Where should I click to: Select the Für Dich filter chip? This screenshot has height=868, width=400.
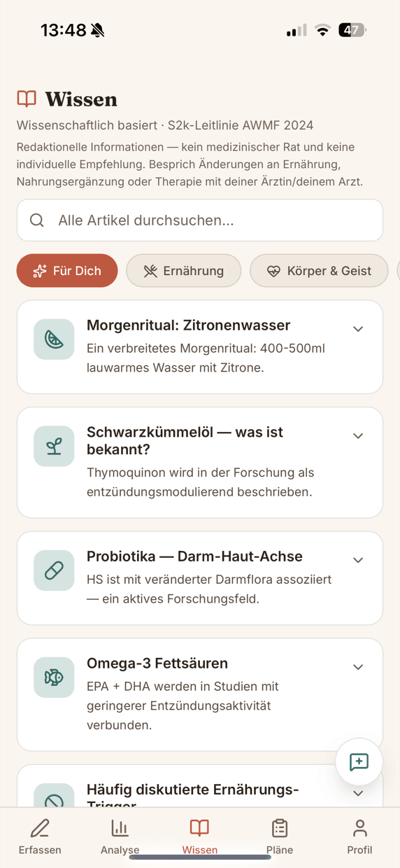[67, 270]
